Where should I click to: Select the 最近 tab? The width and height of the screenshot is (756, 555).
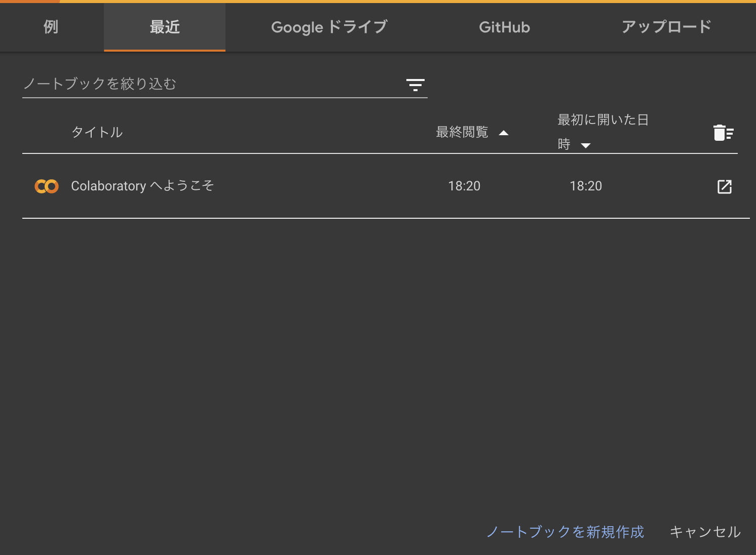(x=165, y=27)
